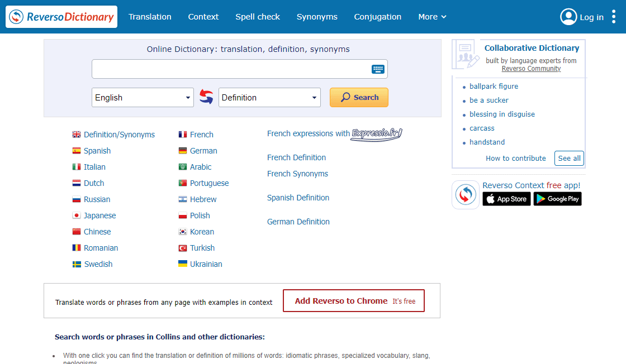Click the Dutch flag icon
The width and height of the screenshot is (626, 364).
click(77, 183)
